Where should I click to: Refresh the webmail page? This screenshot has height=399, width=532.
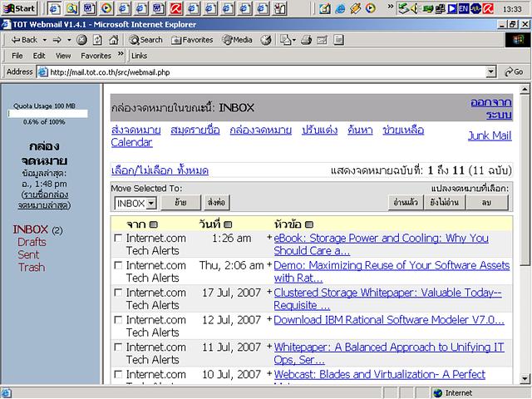click(97, 40)
